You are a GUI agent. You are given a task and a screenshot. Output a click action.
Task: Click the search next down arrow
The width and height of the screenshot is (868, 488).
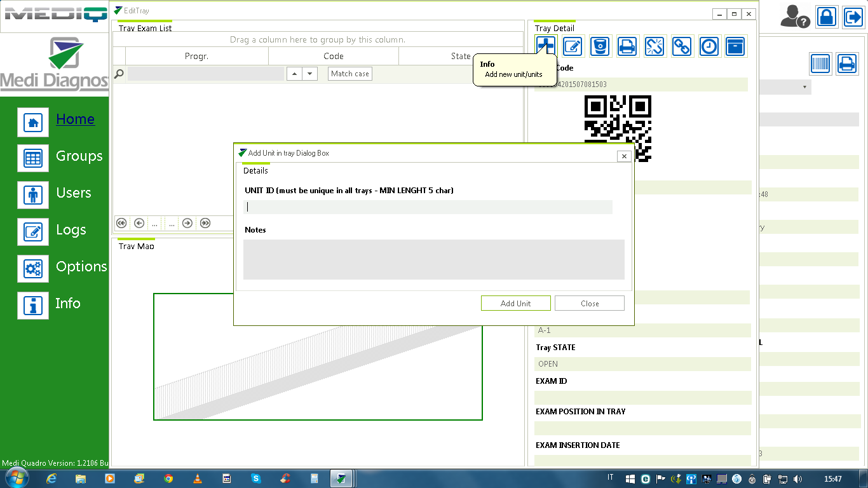pos(309,74)
